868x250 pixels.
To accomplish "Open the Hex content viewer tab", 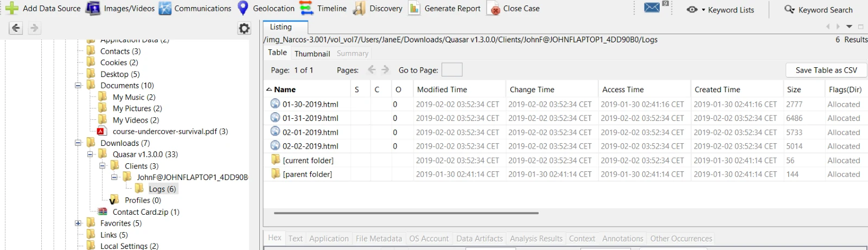I will (x=275, y=238).
